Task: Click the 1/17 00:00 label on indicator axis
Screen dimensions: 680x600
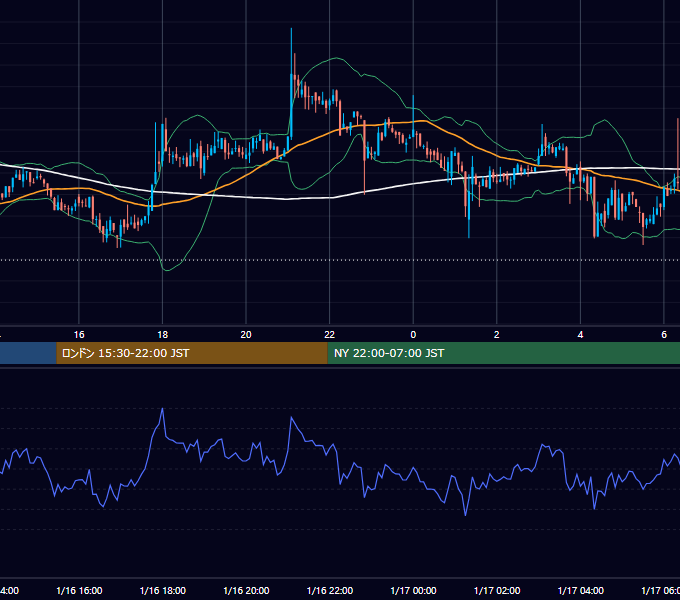Action: click(413, 590)
